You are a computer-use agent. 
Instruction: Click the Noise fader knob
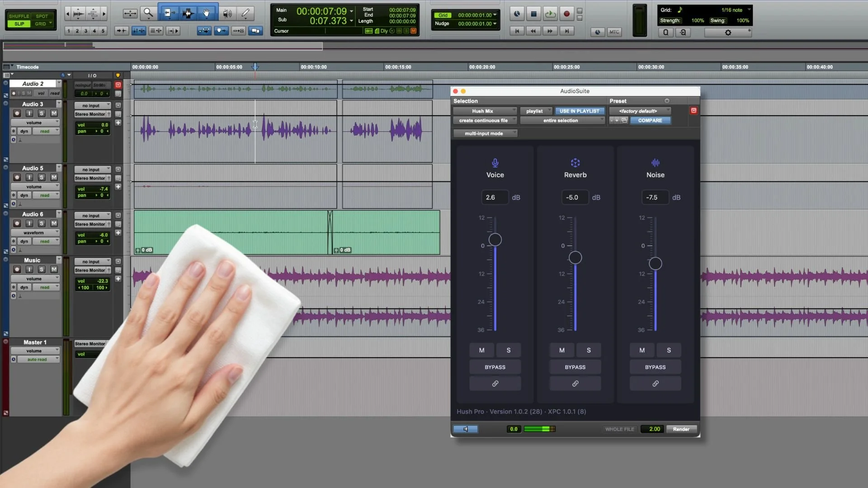pos(655,263)
